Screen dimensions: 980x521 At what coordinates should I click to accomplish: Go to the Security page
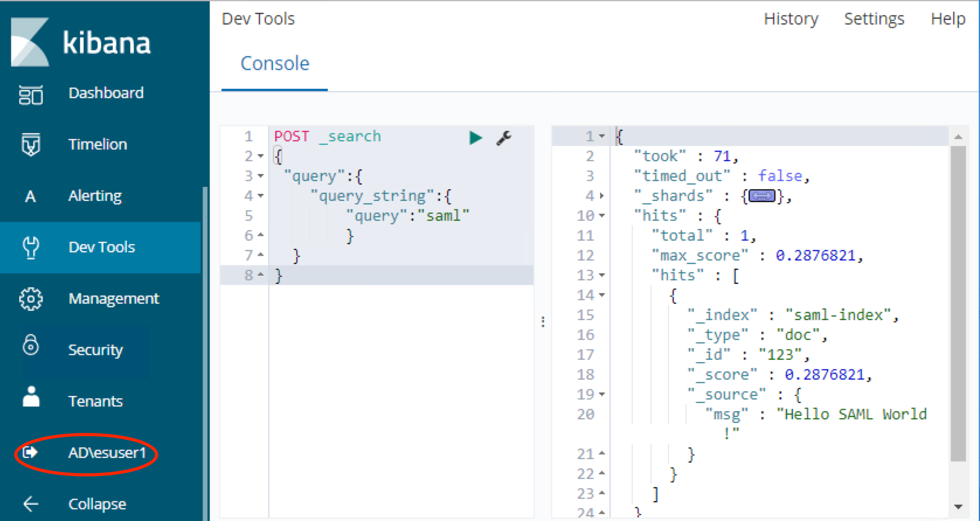pos(95,350)
